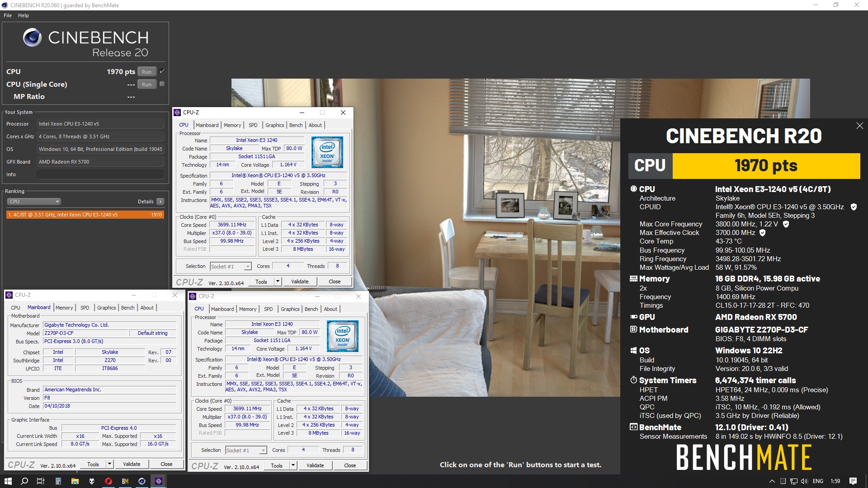This screenshot has height=488, width=868.
Task: Open About tab in lower-right CPU-Z window
Action: point(330,309)
